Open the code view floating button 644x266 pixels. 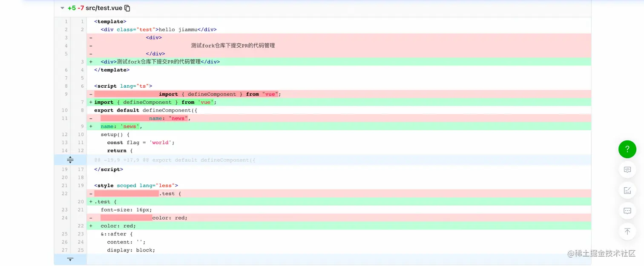pos(627,170)
